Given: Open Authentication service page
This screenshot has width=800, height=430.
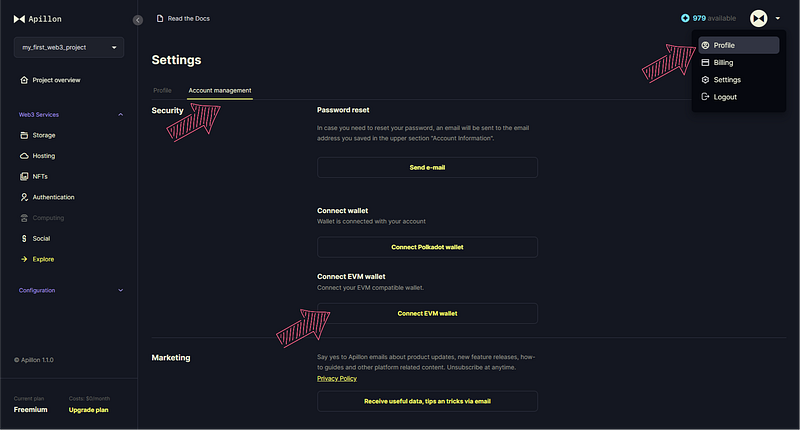Looking at the screenshot, I should click(47, 197).
